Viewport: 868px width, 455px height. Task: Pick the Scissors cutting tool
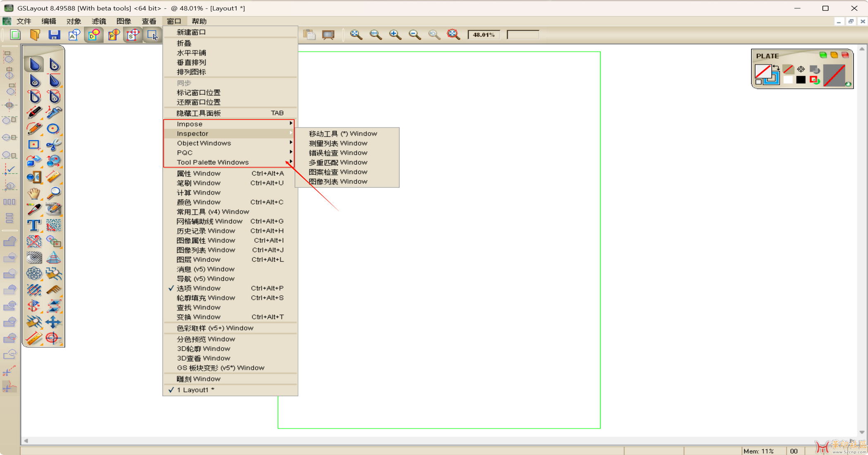pyautogui.click(x=54, y=145)
